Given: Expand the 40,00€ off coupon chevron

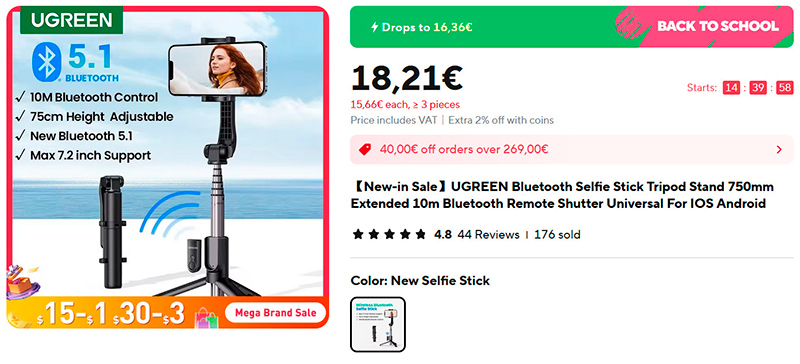Looking at the screenshot, I should click(779, 150).
